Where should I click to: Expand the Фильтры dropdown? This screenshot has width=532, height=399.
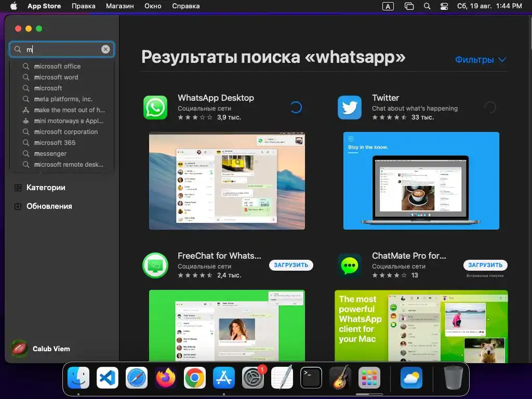[481, 60]
